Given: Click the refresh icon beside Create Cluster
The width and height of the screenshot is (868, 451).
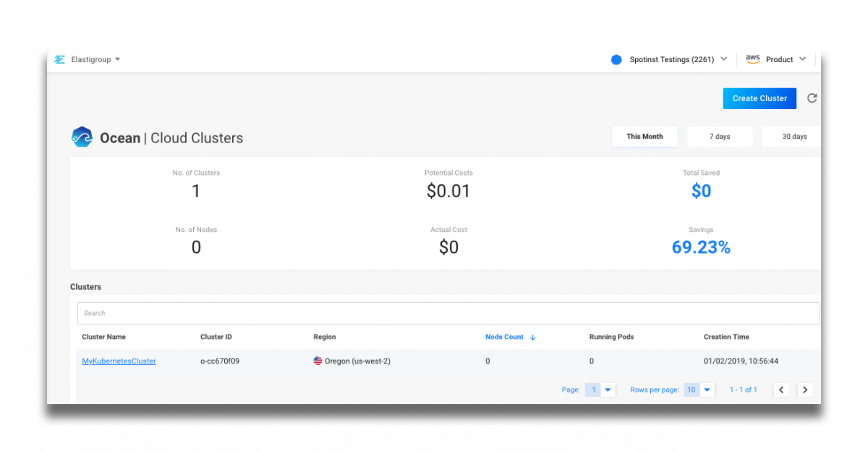Looking at the screenshot, I should (x=812, y=98).
